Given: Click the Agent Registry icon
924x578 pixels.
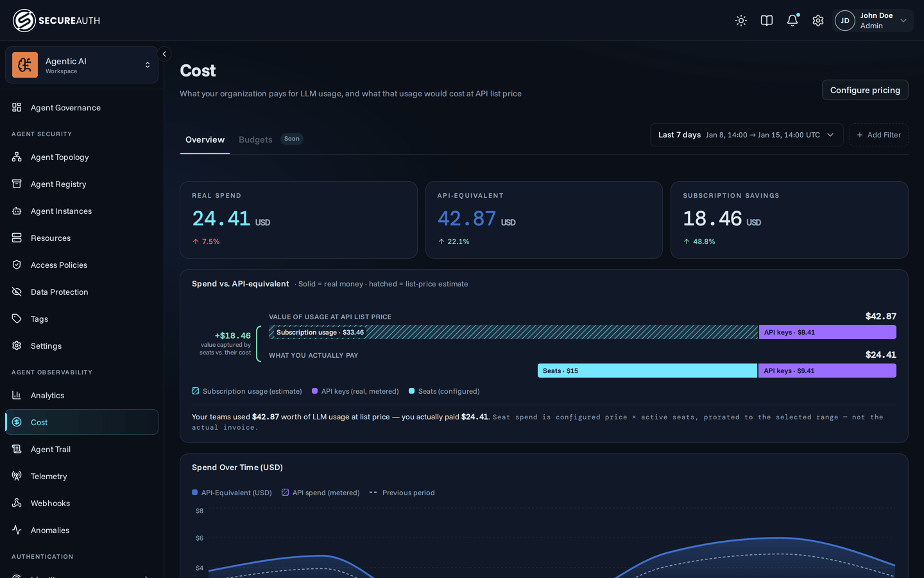Looking at the screenshot, I should pos(17,184).
